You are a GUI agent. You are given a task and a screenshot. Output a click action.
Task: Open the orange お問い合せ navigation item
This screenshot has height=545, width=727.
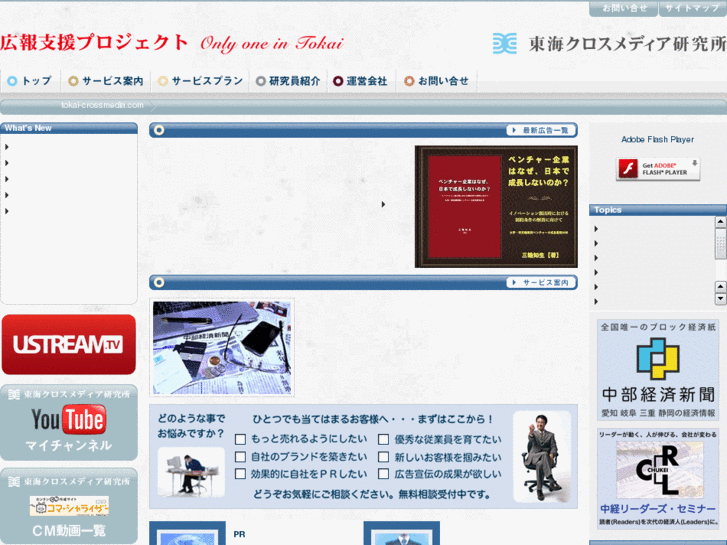[436, 81]
